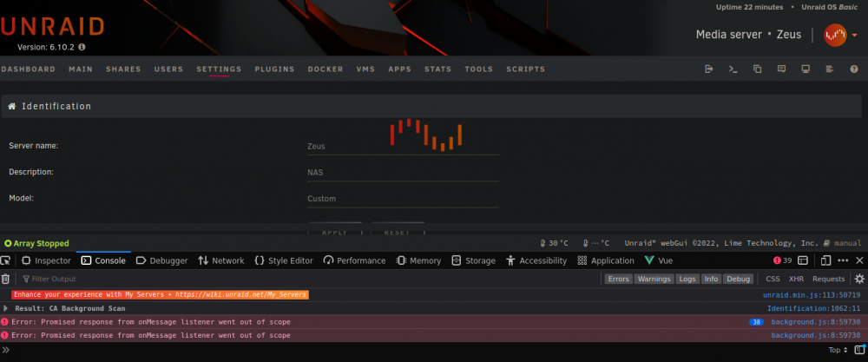Toggle the Logs console filter

687,279
